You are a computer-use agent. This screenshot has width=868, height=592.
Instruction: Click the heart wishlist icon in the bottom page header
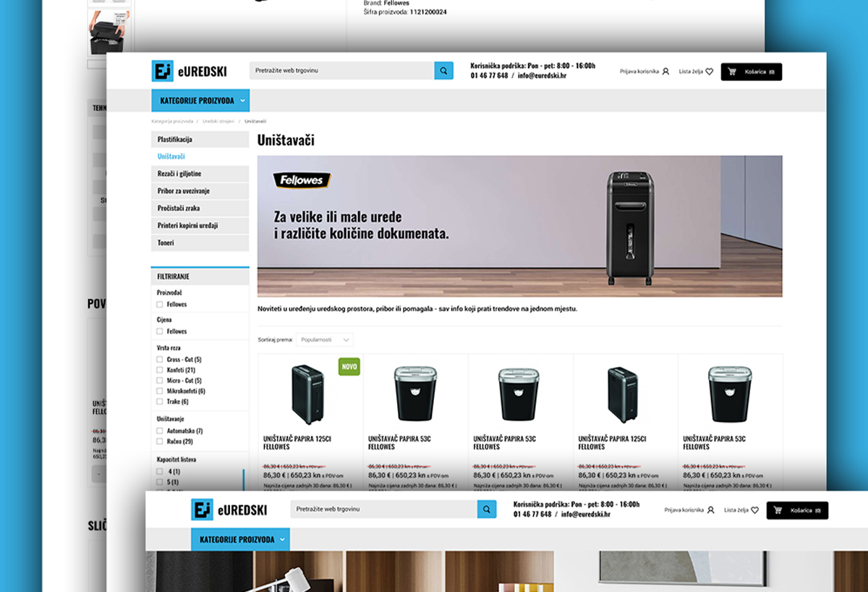click(x=754, y=510)
